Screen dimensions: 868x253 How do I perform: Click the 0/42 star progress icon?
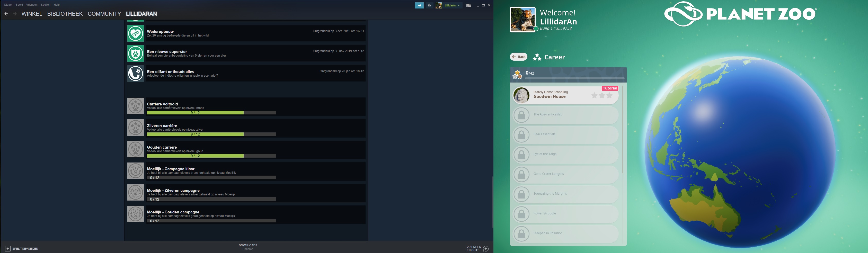(517, 75)
